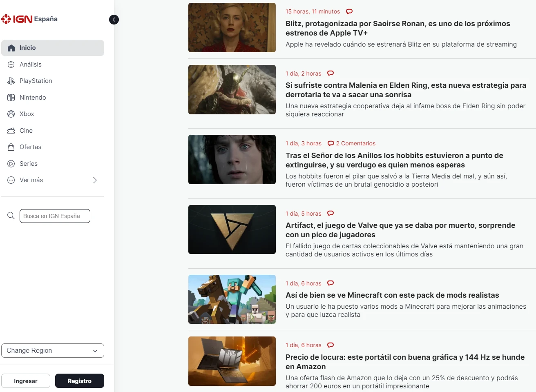Open the Análisis section
This screenshot has width=536, height=392.
pos(31,65)
